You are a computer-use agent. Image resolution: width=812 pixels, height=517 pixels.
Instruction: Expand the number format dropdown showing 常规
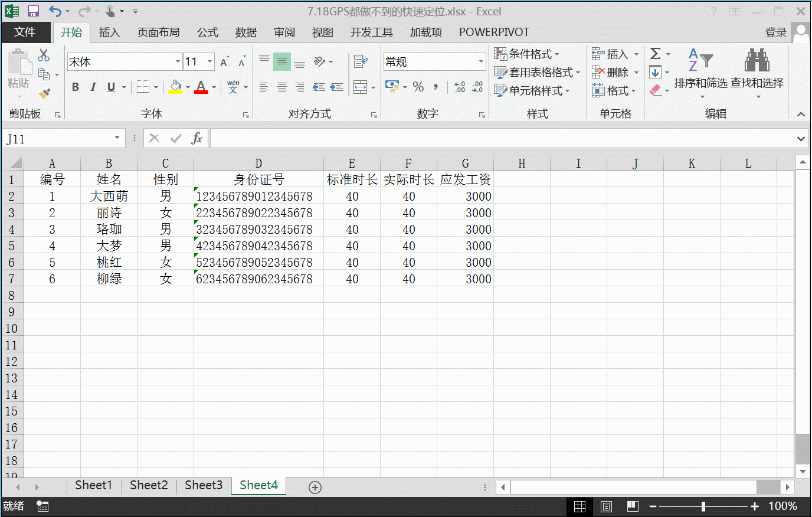[x=481, y=61]
